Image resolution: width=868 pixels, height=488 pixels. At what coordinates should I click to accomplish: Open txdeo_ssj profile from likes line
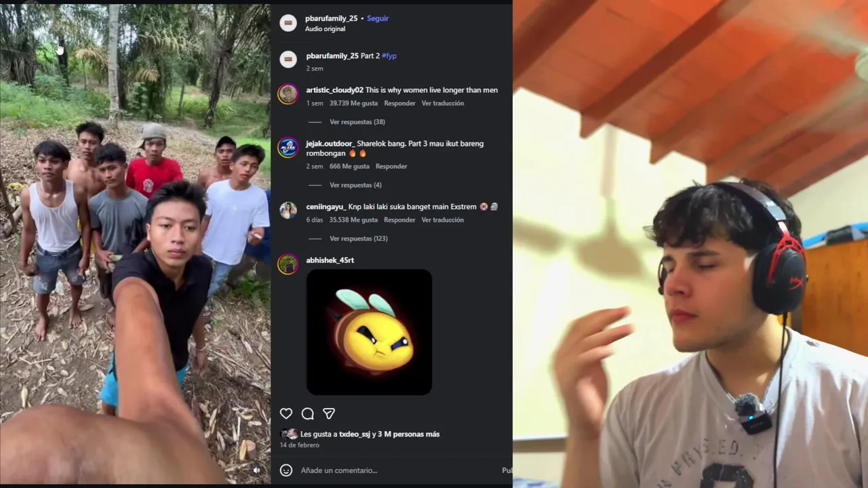355,434
